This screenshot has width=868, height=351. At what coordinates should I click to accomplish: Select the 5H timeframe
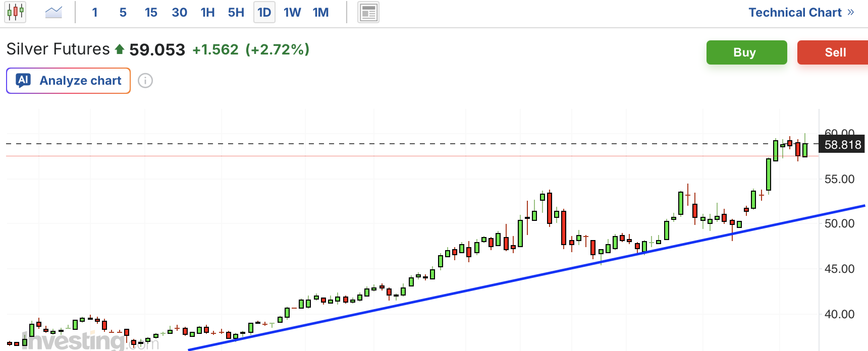click(x=236, y=12)
